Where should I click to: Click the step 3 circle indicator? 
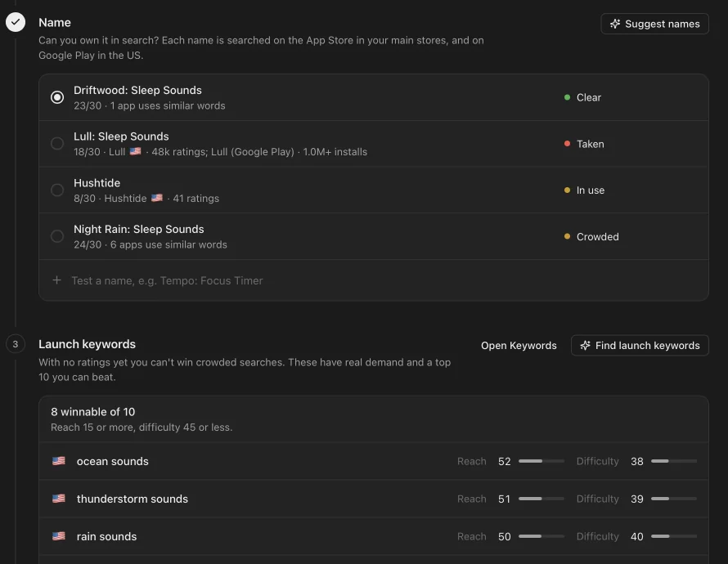tap(16, 344)
